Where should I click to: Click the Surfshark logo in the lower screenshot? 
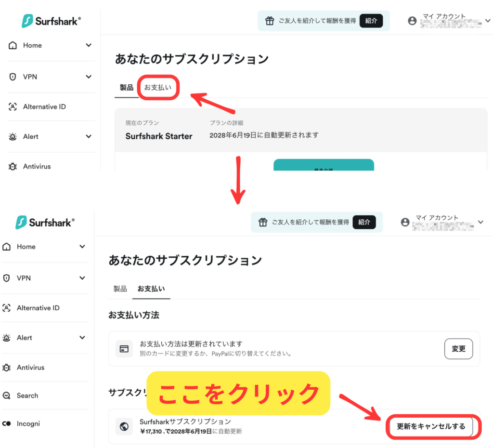[x=45, y=222]
